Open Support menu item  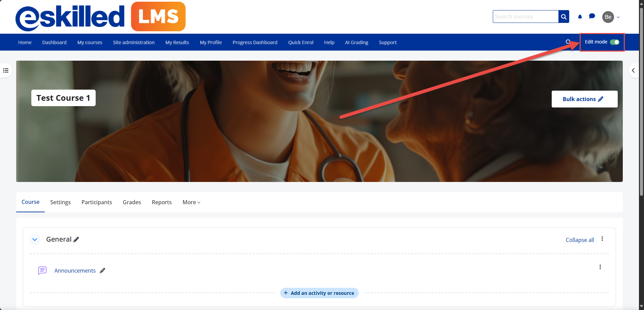click(x=388, y=42)
